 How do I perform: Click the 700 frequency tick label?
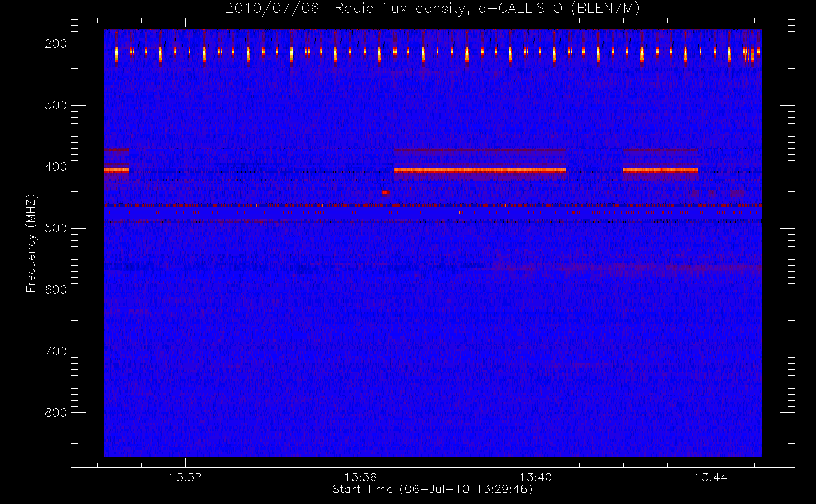point(56,351)
